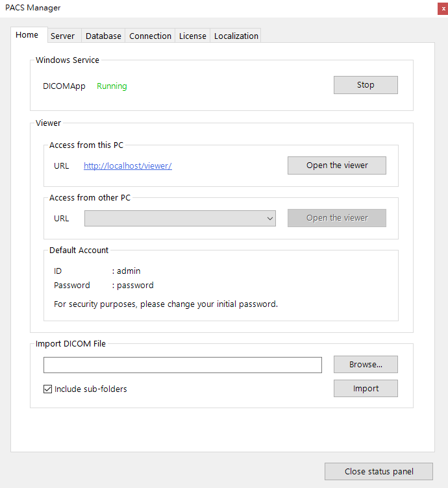The image size is (448, 488).
Task: Go to the Database tab
Action: click(103, 36)
